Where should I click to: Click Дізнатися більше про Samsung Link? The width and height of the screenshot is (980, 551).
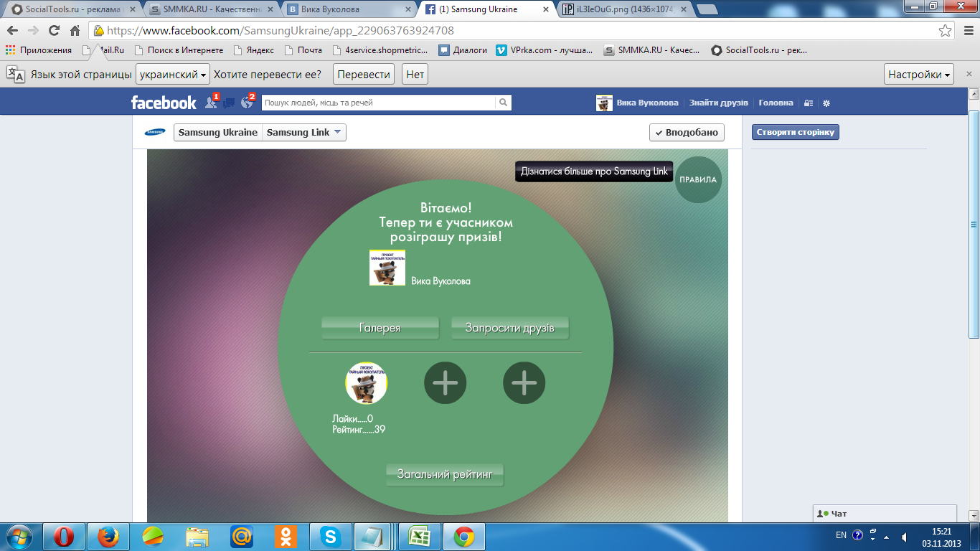click(x=594, y=171)
